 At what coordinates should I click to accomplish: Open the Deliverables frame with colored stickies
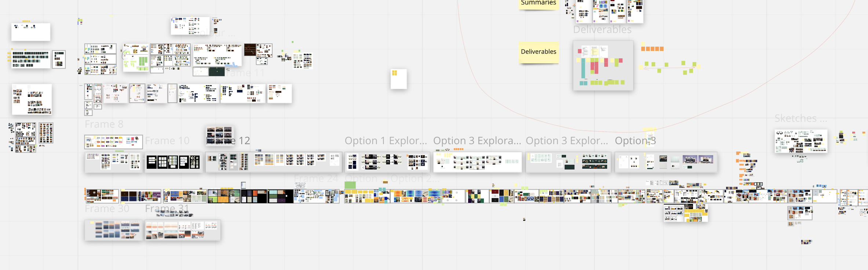(603, 65)
